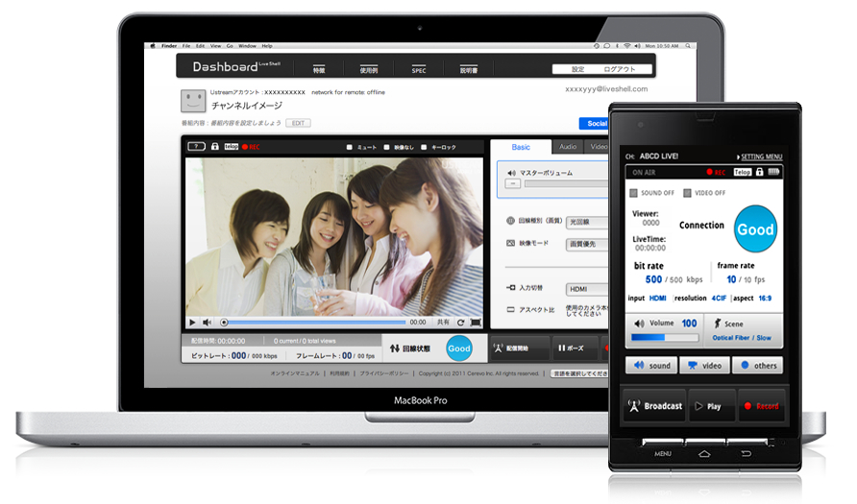Click the help question mark icon
Screen dimensions: 857x504
196,147
